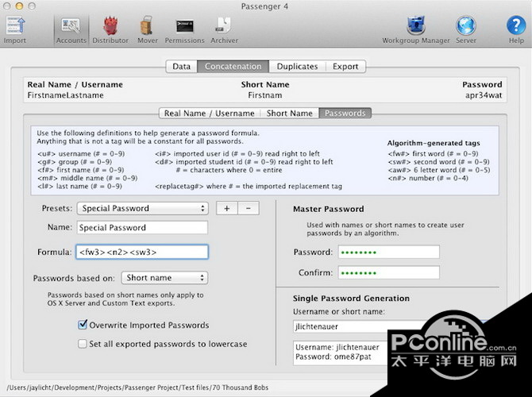Click the generated 'Password: ome87pat' text
Image resolution: width=532 pixels, height=397 pixels.
pyautogui.click(x=333, y=357)
